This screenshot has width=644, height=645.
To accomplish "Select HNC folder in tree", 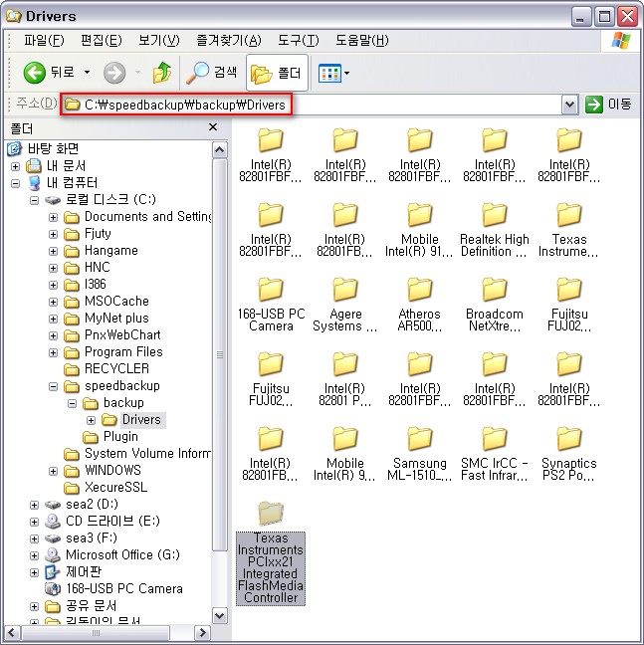I will 98,268.
